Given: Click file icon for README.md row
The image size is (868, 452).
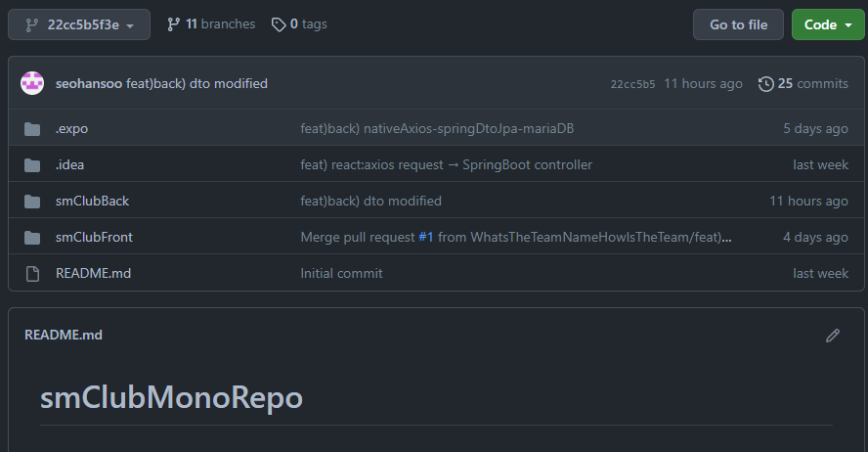Looking at the screenshot, I should click(x=32, y=274).
